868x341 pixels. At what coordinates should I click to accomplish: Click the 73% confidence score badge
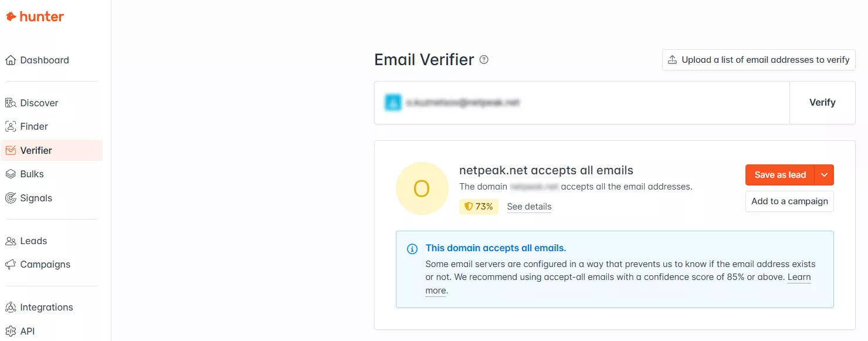pyautogui.click(x=479, y=207)
